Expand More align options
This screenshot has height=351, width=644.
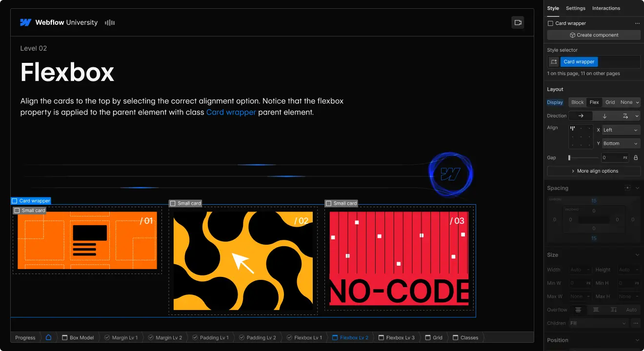tap(593, 171)
